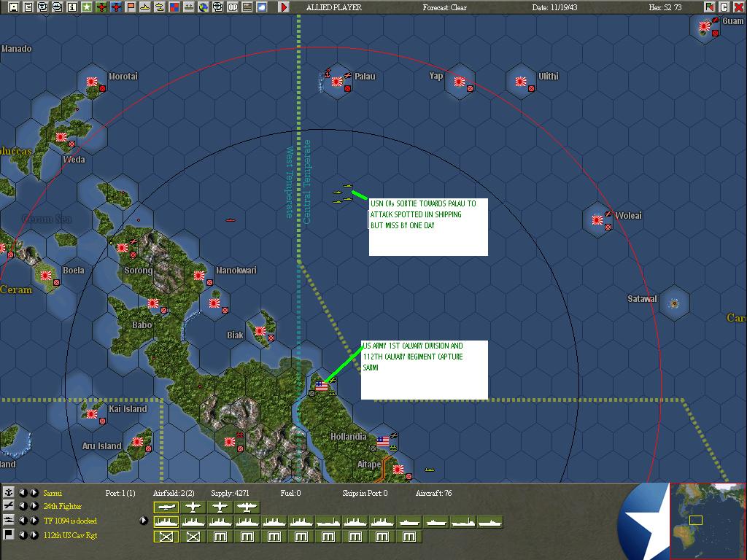747x560 pixels.
Task: Go to next base with Sarmi right arrow
Action: (34, 492)
